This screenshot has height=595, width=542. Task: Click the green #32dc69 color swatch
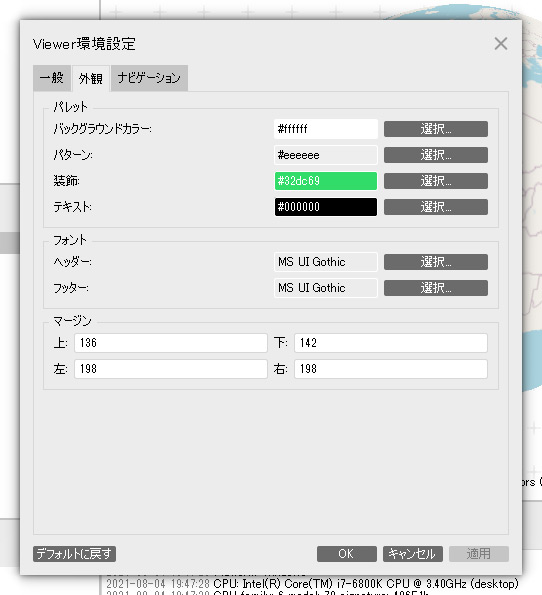[x=326, y=181]
